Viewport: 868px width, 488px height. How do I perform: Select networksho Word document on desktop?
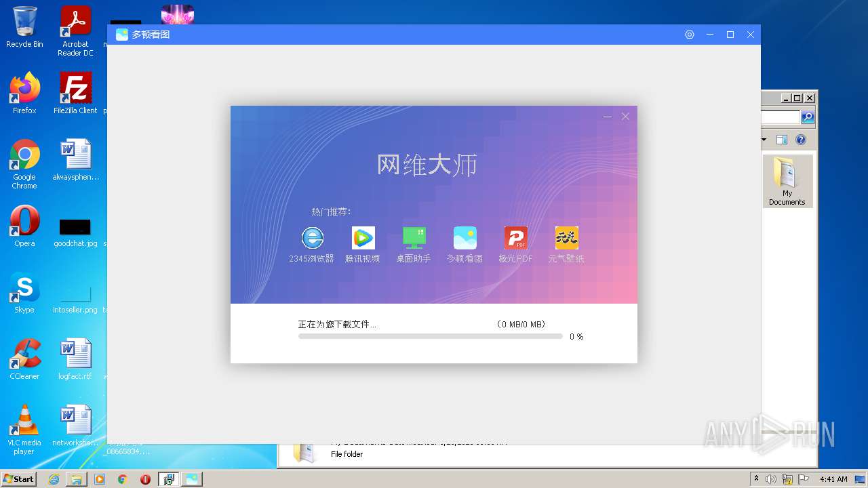coord(75,426)
